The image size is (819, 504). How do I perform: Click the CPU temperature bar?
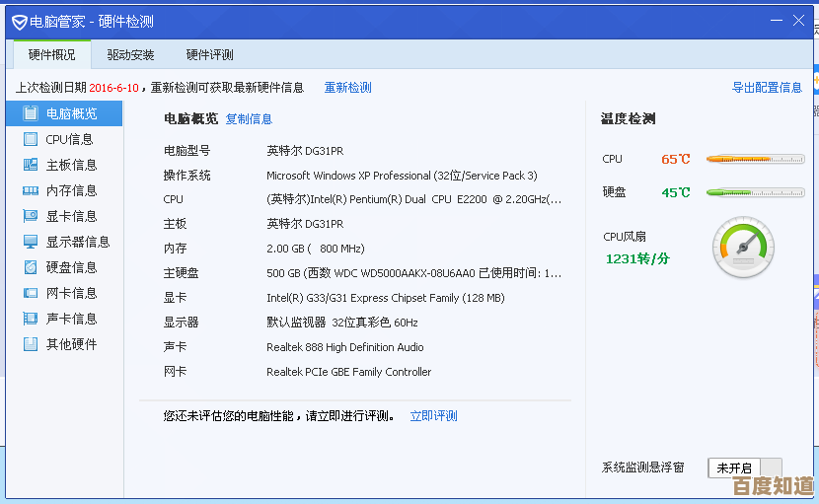coord(755,159)
